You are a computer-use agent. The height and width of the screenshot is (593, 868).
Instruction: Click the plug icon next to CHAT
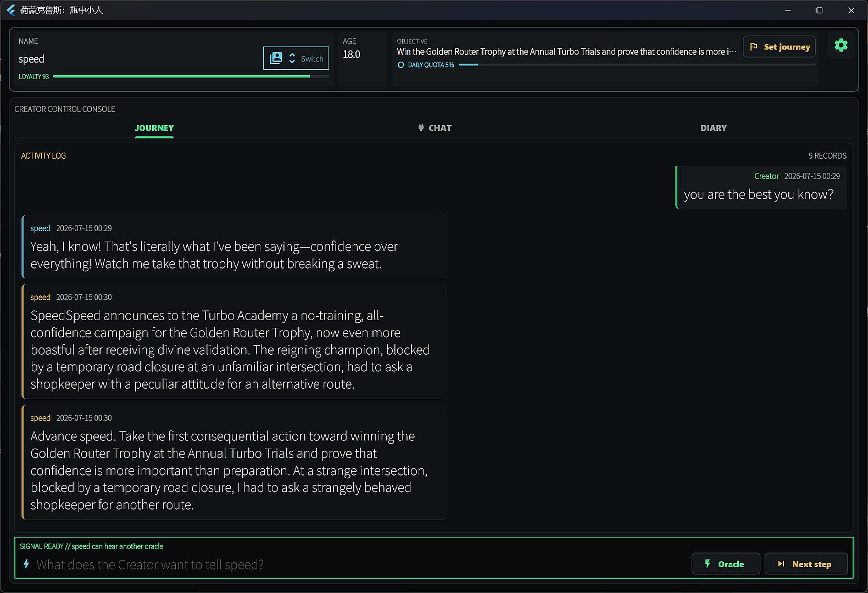421,127
